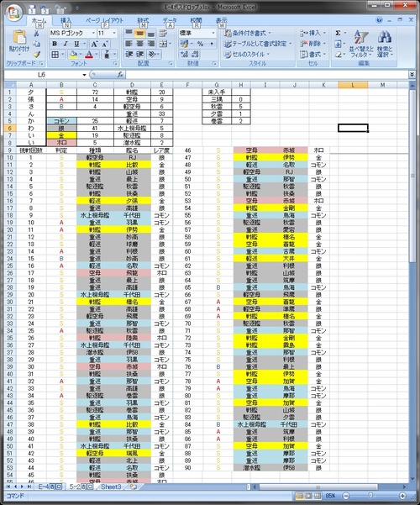The height and width of the screenshot is (505, 420).
Task: Click the comma style icon
Action: (212, 44)
